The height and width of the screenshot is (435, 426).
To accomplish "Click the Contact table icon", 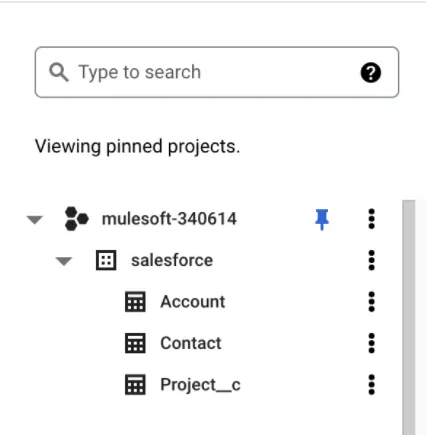I will (x=135, y=343).
